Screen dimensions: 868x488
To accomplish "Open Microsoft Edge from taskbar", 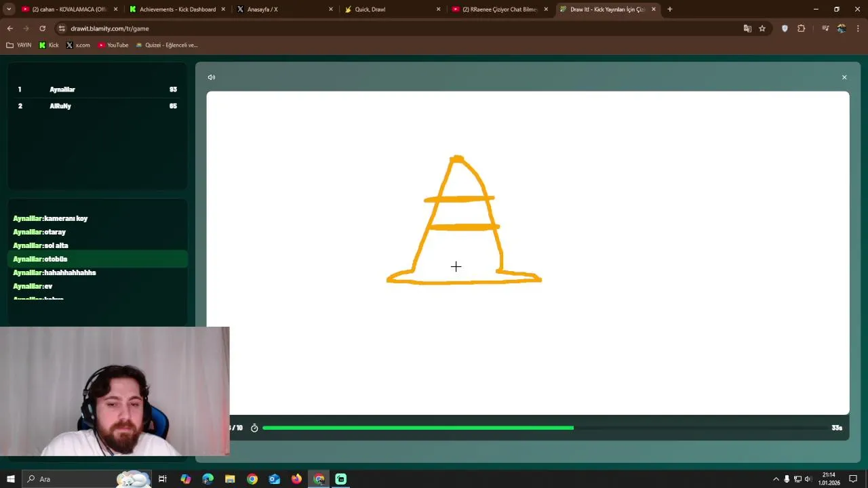I will point(208,479).
